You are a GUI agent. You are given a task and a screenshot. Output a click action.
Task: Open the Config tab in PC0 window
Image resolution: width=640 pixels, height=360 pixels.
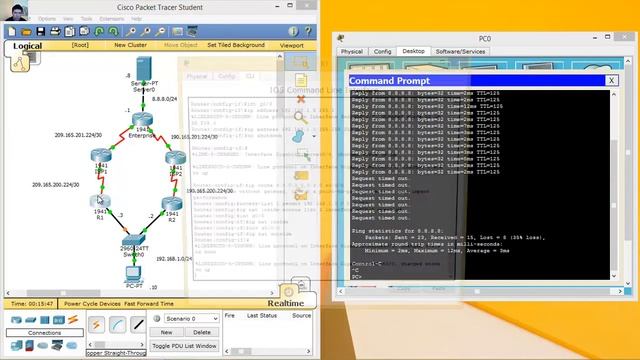382,51
